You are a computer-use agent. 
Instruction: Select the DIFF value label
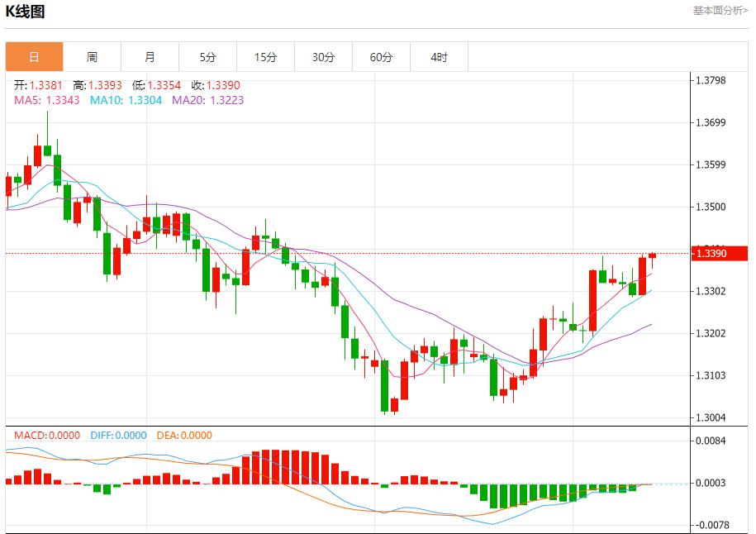pyautogui.click(x=116, y=436)
